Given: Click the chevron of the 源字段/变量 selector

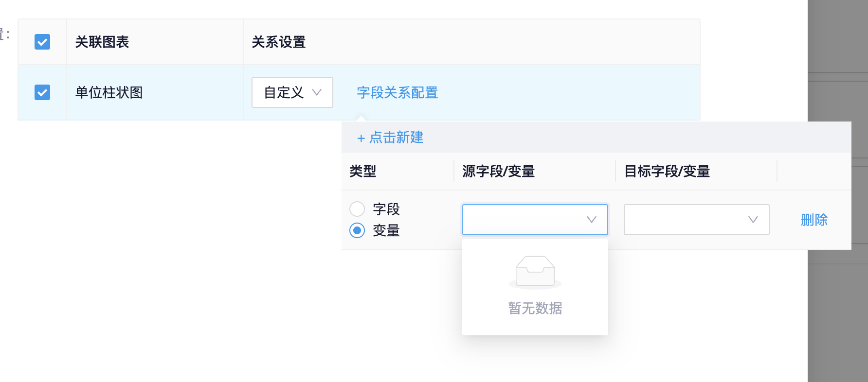Looking at the screenshot, I should point(591,220).
